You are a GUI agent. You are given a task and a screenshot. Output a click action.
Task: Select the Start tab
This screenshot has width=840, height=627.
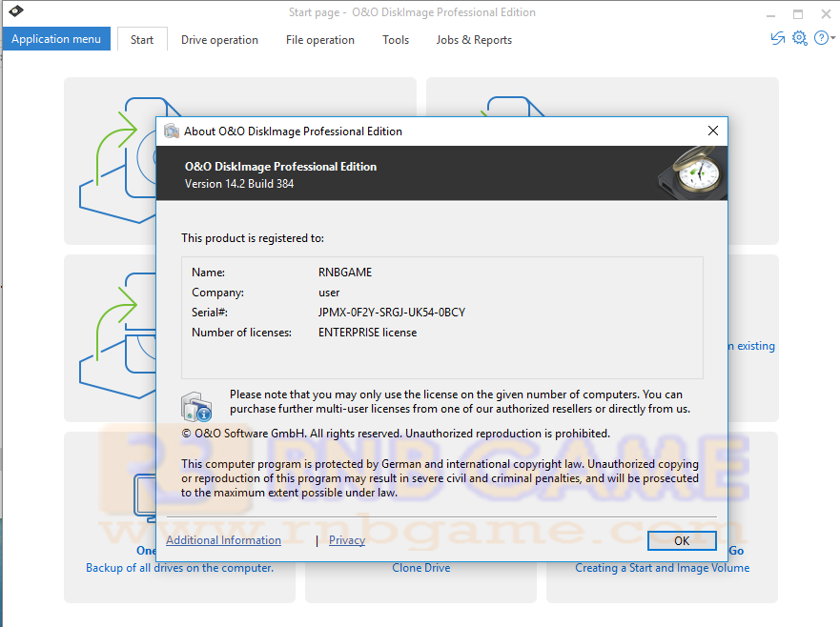(142, 40)
